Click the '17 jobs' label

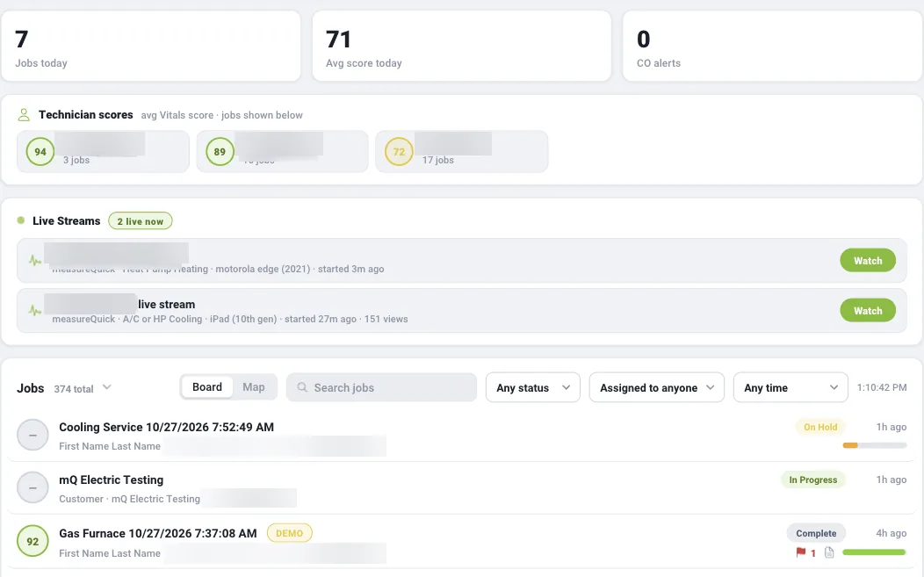(x=437, y=160)
